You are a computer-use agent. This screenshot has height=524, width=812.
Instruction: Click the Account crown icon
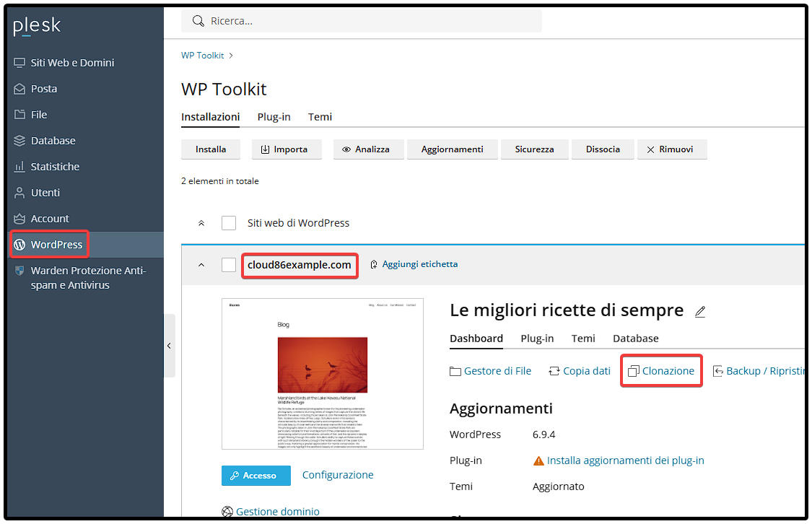coord(19,219)
